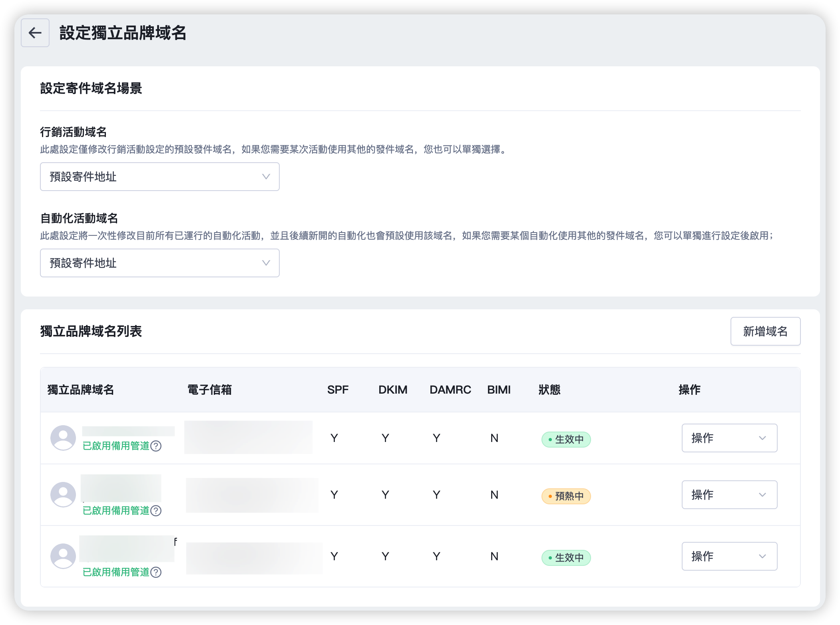Image resolution: width=840 pixels, height=625 pixels.
Task: Click the question mark icon in the third row
Action: point(156,572)
